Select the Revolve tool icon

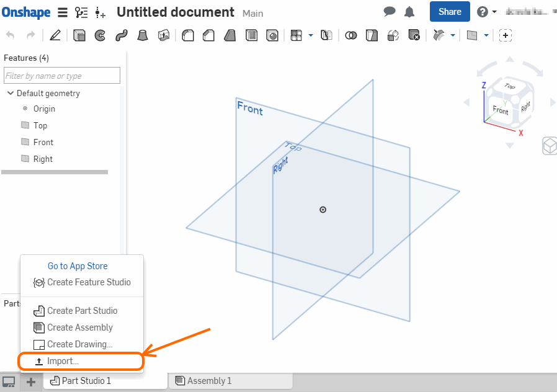click(100, 35)
